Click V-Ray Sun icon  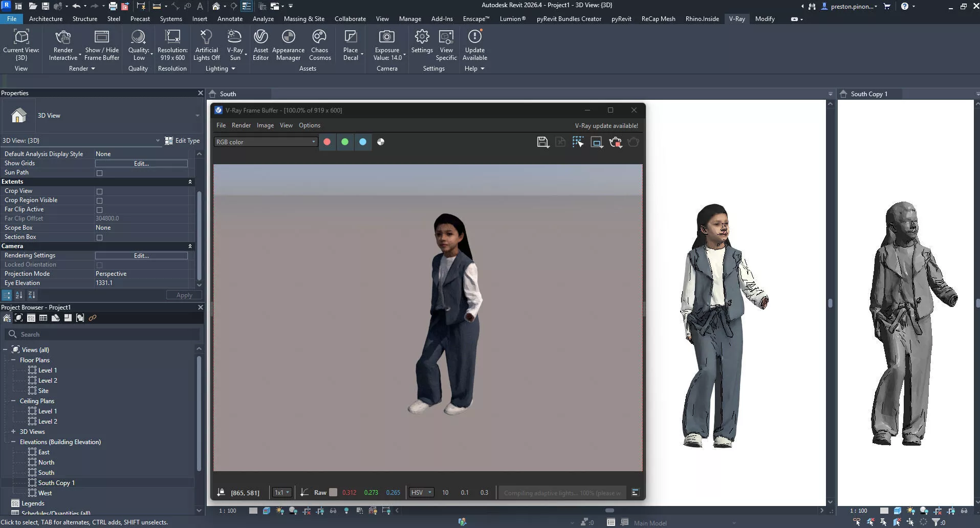pyautogui.click(x=234, y=37)
